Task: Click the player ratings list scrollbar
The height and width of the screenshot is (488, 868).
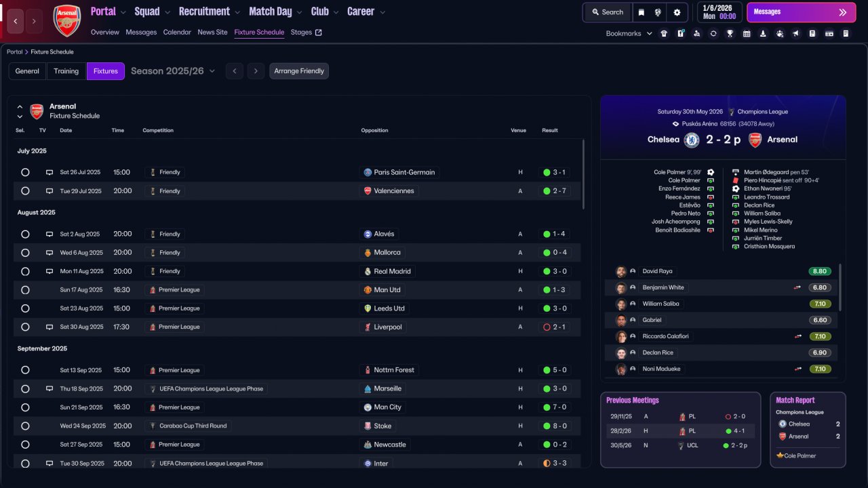Action: [x=840, y=287]
